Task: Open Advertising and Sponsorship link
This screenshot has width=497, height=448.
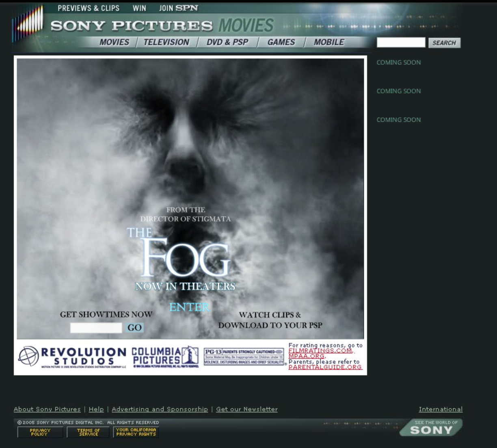Action: click(x=160, y=409)
